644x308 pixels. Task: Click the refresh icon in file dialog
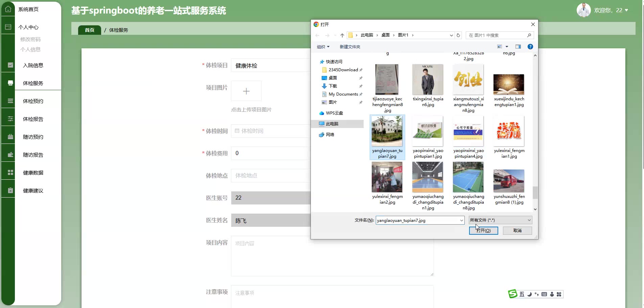[458, 35]
